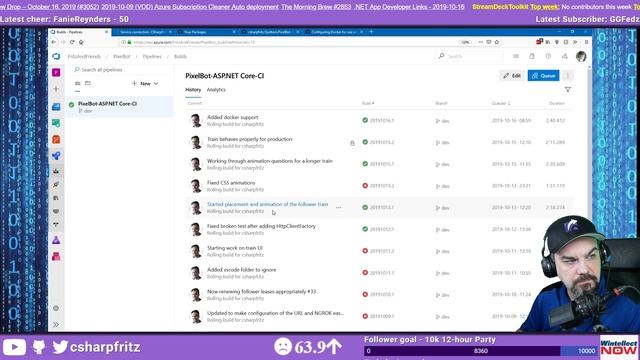Switch to folder view of pipelines
The width and height of the screenshot is (640, 360).
tap(88, 83)
